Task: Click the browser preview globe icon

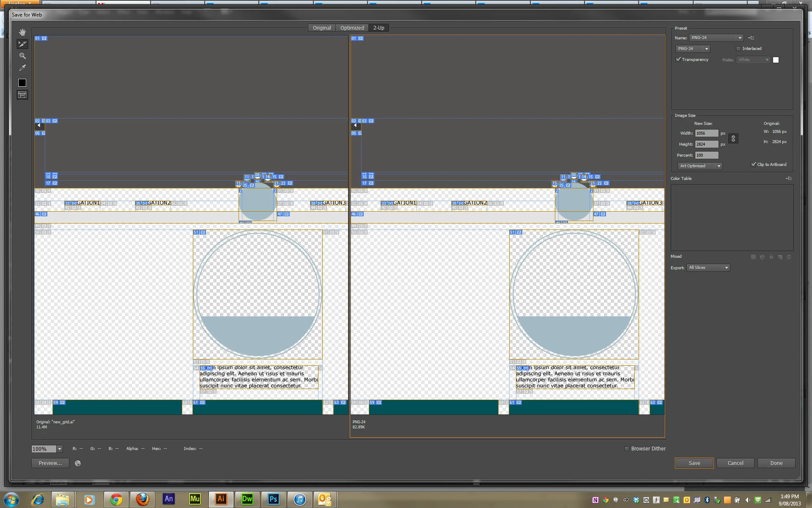Action: click(x=78, y=463)
